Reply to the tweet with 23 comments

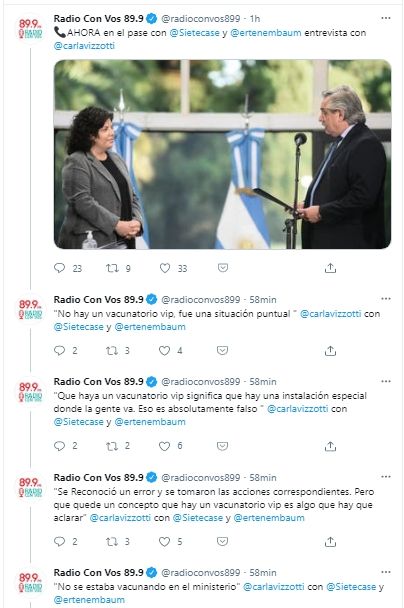point(59,268)
